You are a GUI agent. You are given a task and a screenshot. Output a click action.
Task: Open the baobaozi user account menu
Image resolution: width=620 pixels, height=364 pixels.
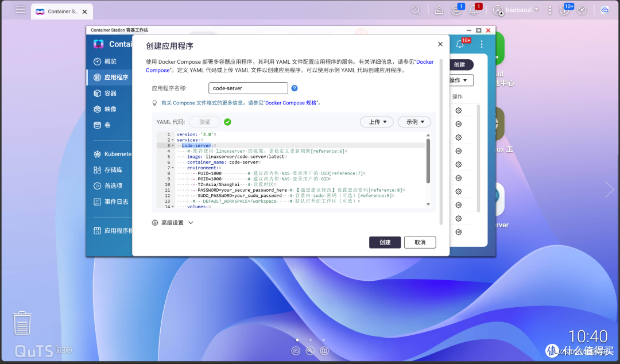pyautogui.click(x=515, y=10)
